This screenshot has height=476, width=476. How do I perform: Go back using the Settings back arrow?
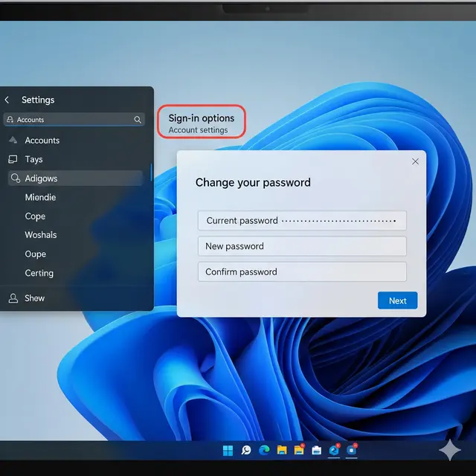point(7,100)
